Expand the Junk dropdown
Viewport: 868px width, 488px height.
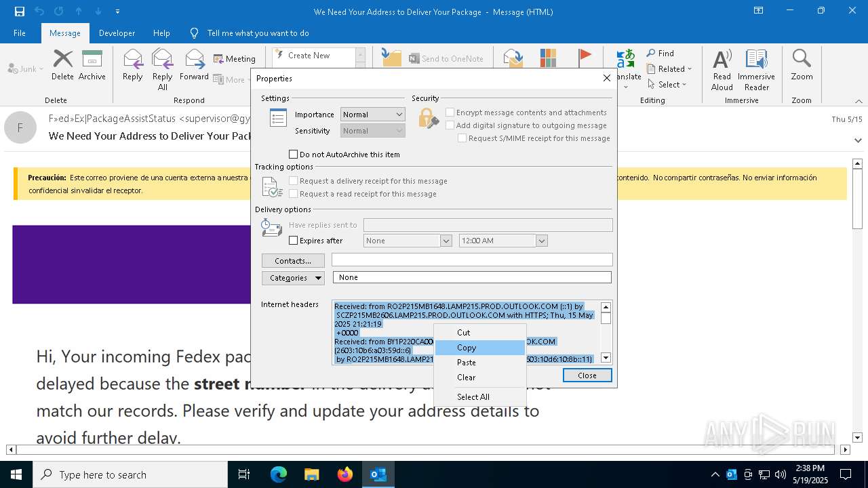[x=41, y=69]
